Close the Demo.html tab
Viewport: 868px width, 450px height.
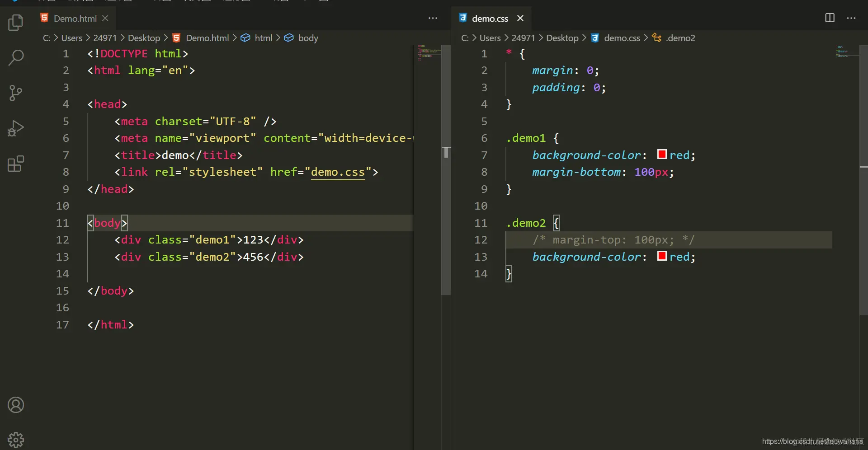pyautogui.click(x=105, y=18)
